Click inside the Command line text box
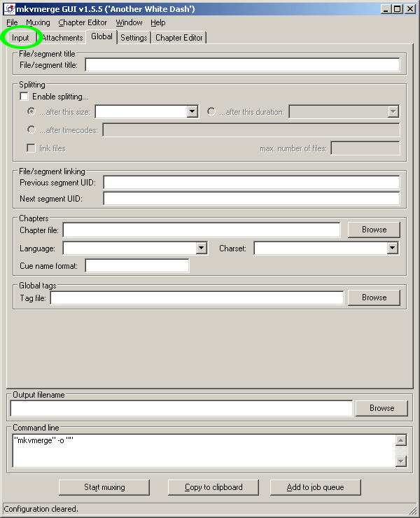 [x=204, y=451]
